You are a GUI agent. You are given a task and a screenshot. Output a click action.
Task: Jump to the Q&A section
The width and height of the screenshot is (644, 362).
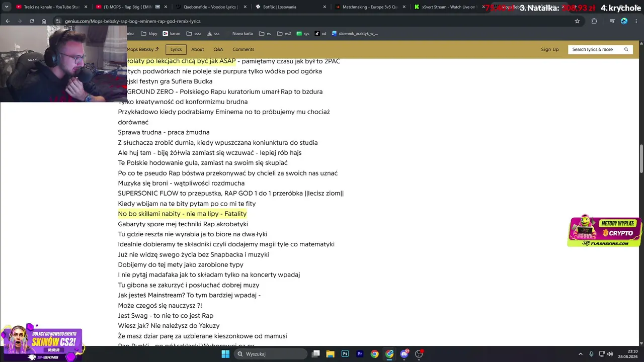[218, 49]
